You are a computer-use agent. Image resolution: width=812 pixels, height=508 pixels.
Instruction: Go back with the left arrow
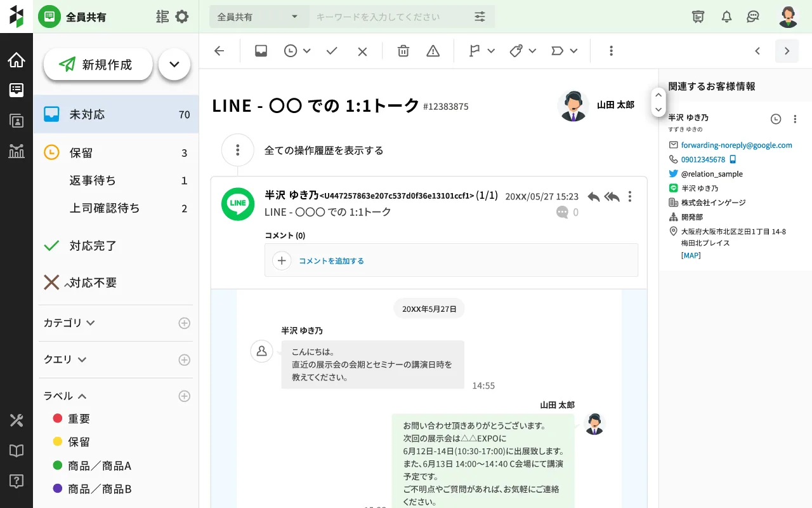[219, 51]
